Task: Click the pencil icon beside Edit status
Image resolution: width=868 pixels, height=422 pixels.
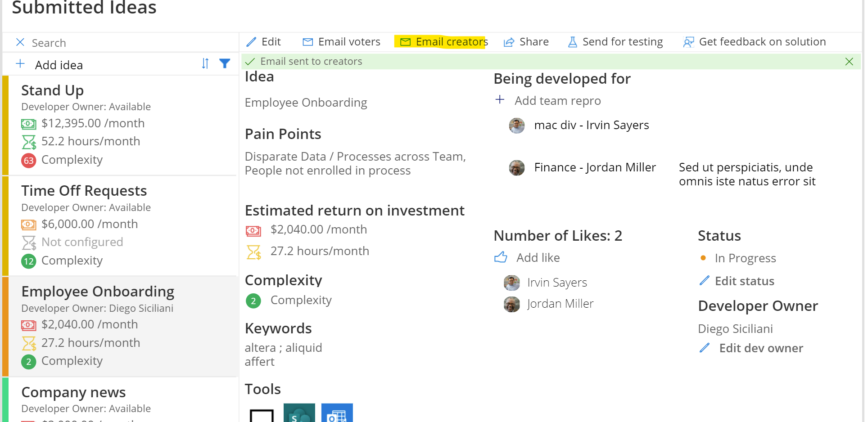Action: [705, 281]
